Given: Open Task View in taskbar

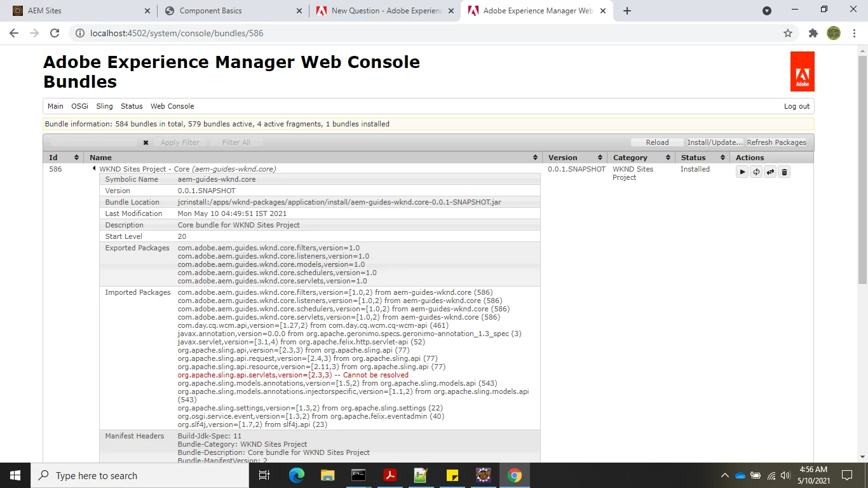Looking at the screenshot, I should [x=265, y=475].
